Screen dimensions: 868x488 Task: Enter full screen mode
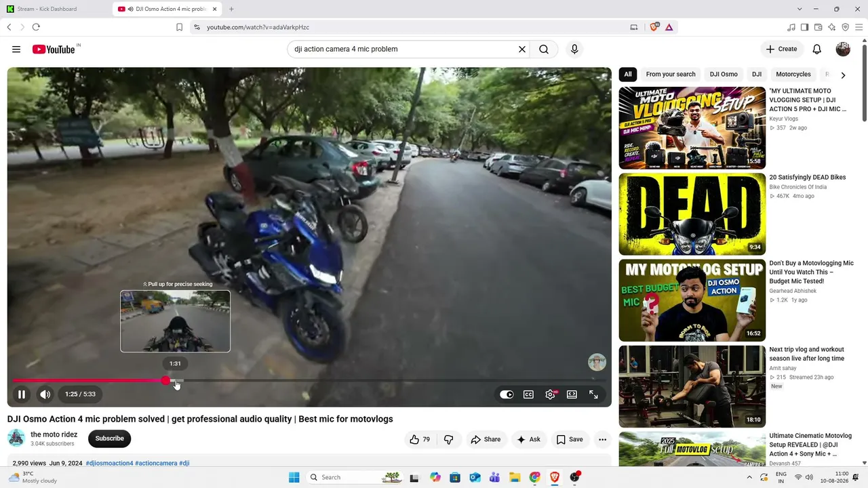(x=593, y=394)
